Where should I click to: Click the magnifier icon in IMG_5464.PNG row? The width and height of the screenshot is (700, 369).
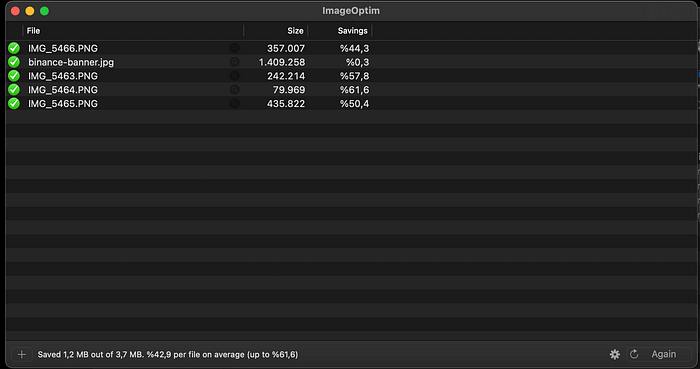tap(234, 90)
